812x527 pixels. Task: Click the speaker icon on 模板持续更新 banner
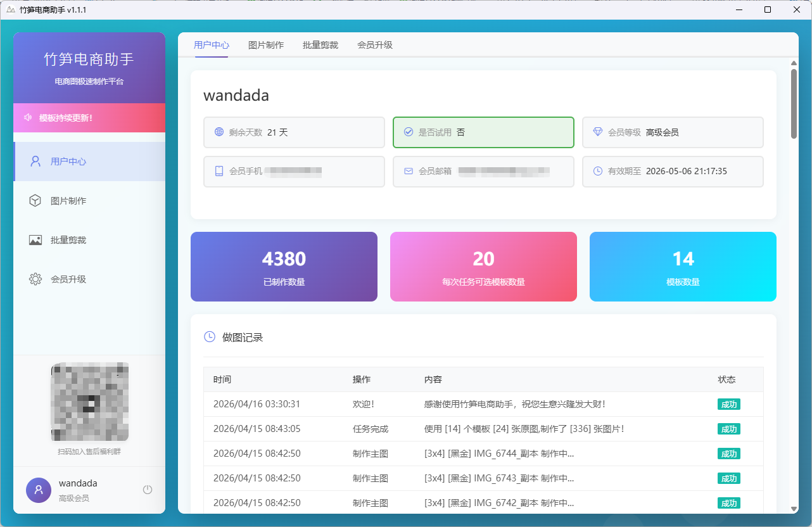coord(28,118)
